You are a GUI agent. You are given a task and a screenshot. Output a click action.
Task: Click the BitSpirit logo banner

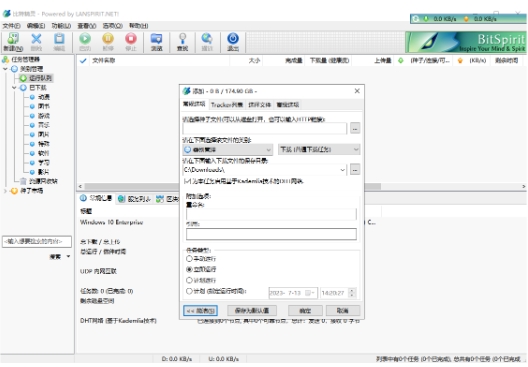click(x=466, y=42)
